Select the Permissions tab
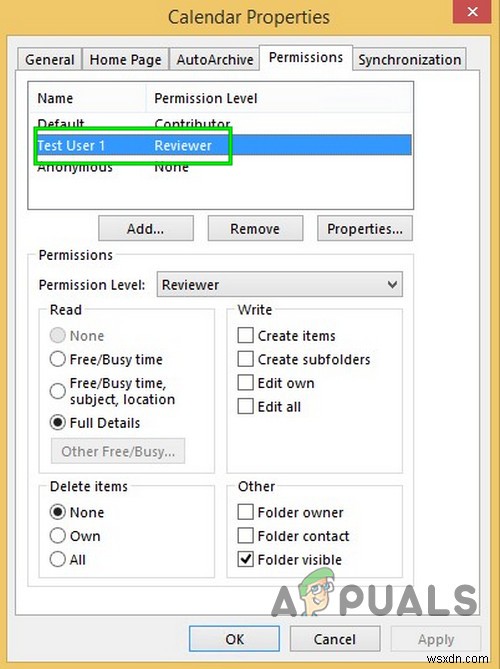This screenshot has height=669, width=500. 306,58
